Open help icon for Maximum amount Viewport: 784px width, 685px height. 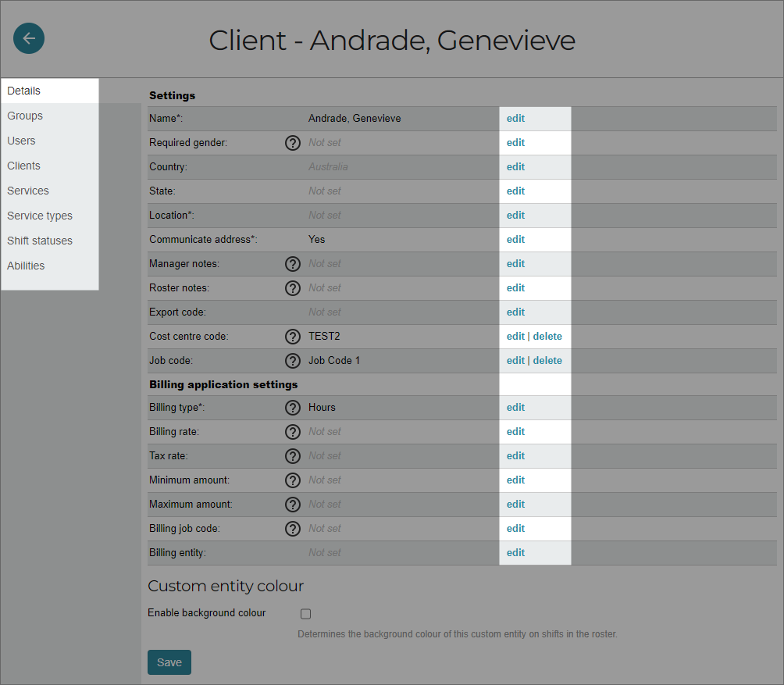click(x=293, y=505)
